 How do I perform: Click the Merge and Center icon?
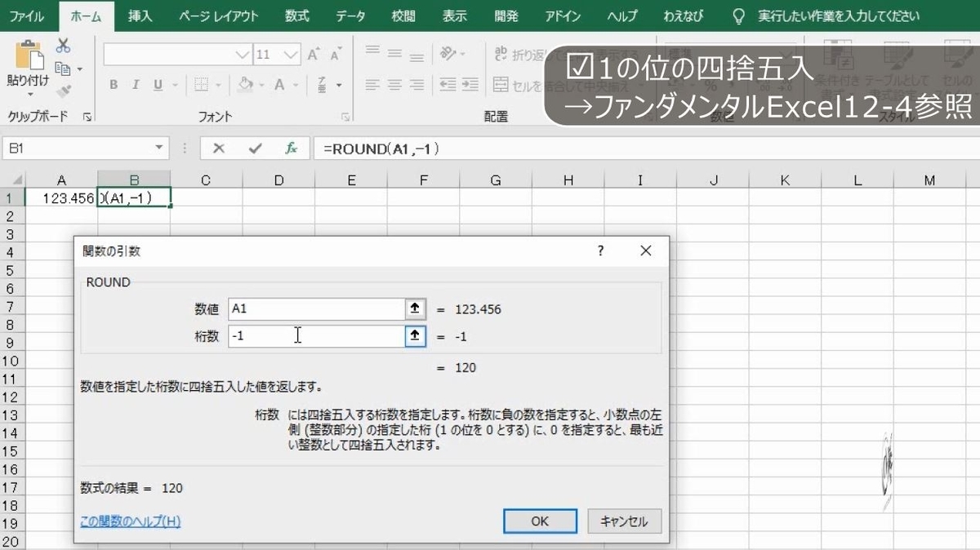tap(501, 85)
